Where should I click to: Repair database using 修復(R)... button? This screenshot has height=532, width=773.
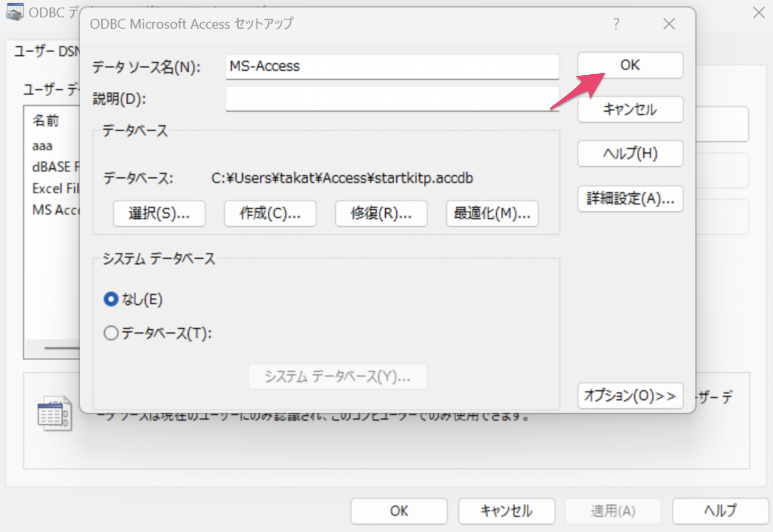pos(381,214)
